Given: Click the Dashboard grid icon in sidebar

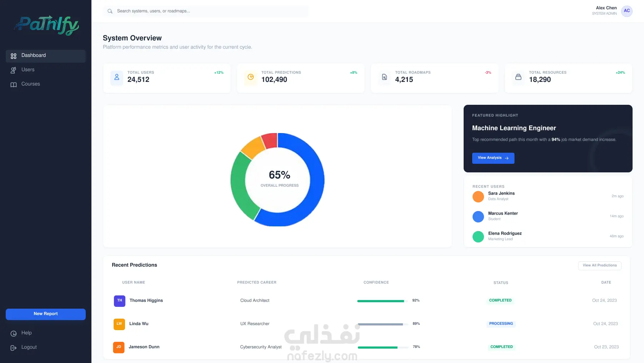Looking at the screenshot, I should 14,56.
